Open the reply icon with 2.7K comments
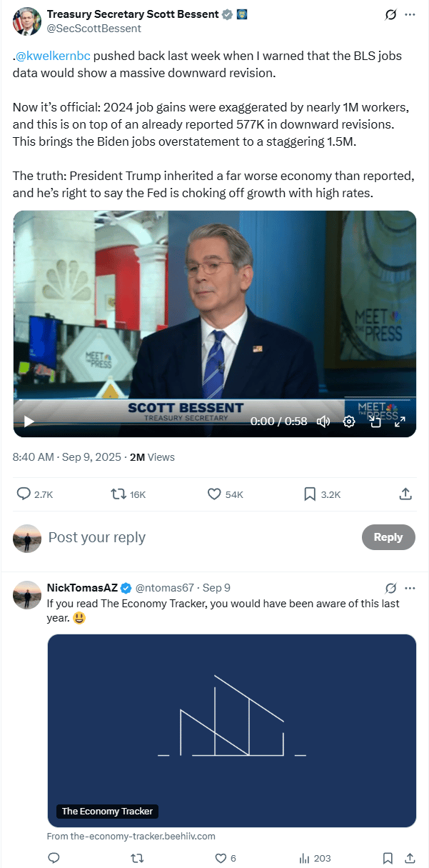The width and height of the screenshot is (429, 868). click(34, 494)
